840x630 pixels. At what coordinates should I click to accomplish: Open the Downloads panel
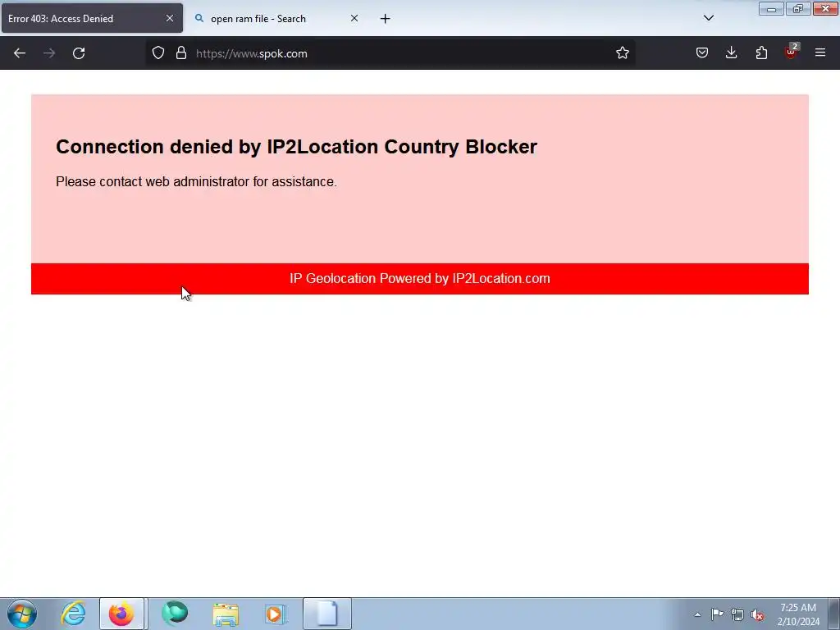[x=731, y=53]
